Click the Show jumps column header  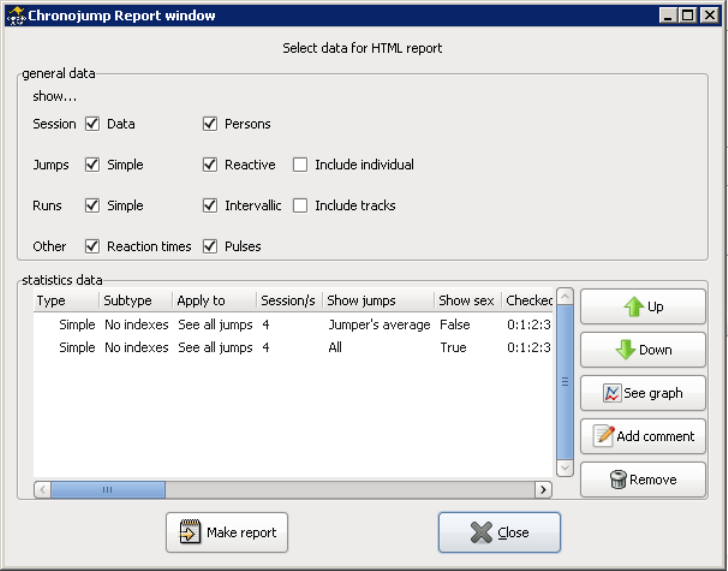point(378,300)
